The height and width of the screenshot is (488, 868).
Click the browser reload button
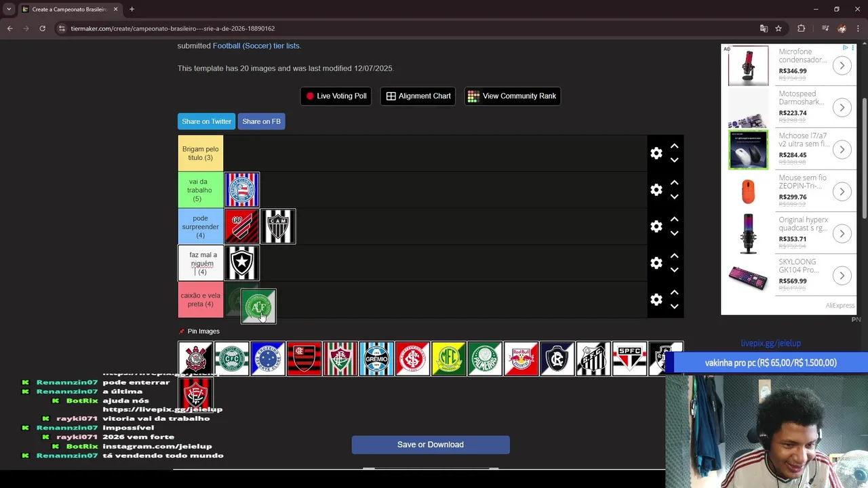pos(42,28)
